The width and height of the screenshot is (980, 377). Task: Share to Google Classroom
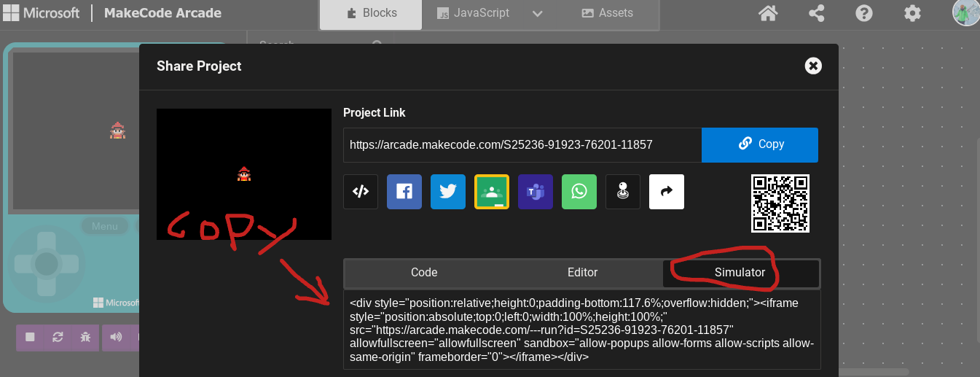click(x=492, y=192)
